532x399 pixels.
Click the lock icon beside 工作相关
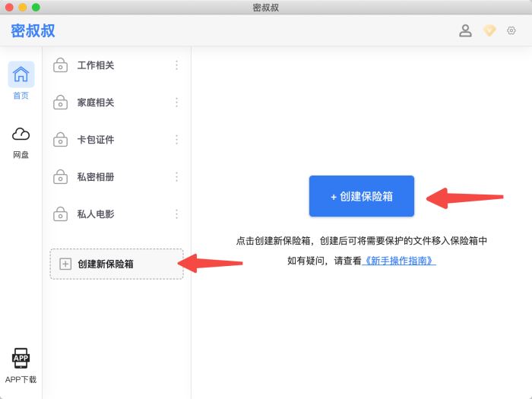[x=60, y=65]
